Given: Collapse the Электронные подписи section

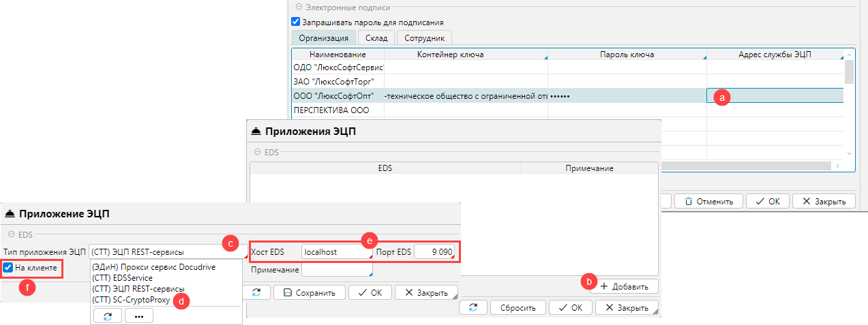Looking at the screenshot, I should (298, 7).
